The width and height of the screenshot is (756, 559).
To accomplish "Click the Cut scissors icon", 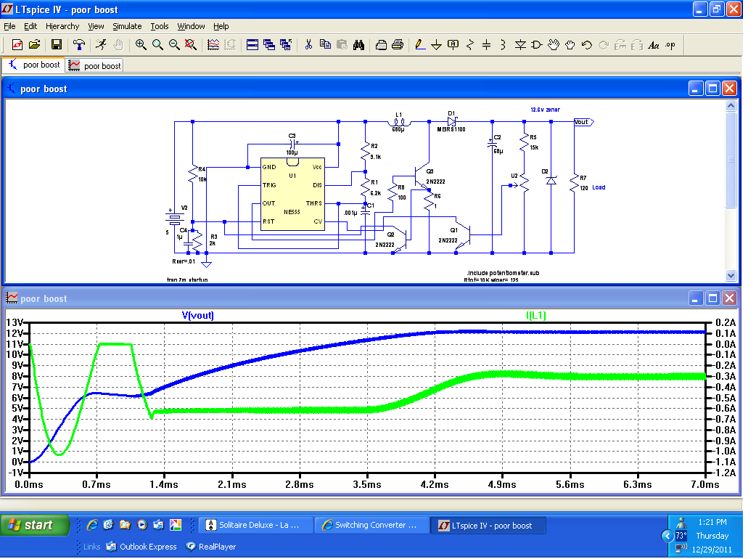I will 308,45.
